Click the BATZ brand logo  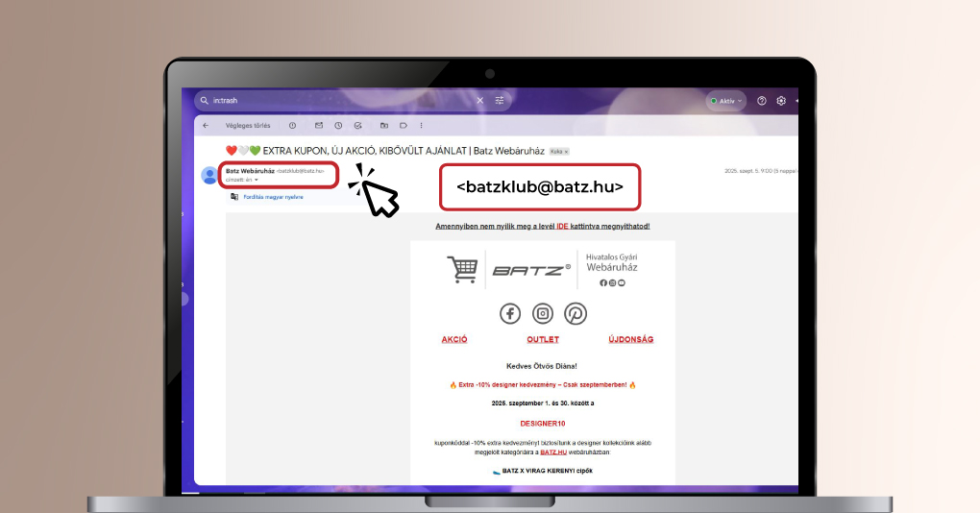[531, 270]
